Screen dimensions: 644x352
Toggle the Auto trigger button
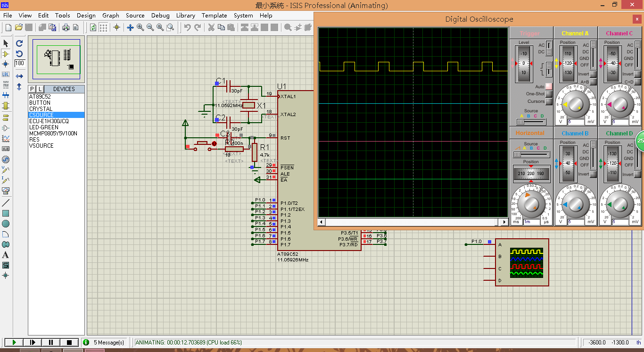[549, 87]
